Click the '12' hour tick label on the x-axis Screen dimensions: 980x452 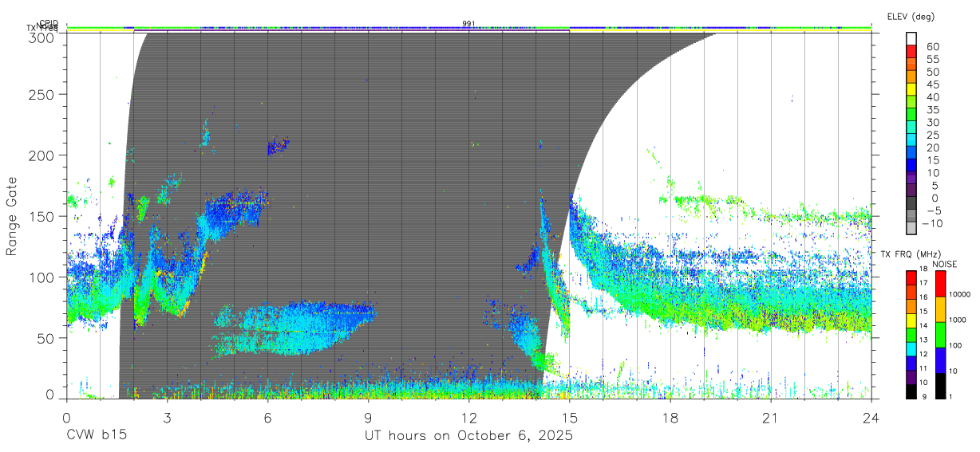pyautogui.click(x=469, y=417)
